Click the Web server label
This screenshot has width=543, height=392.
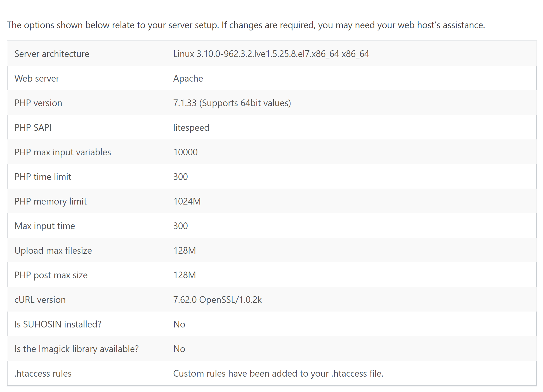pos(37,78)
